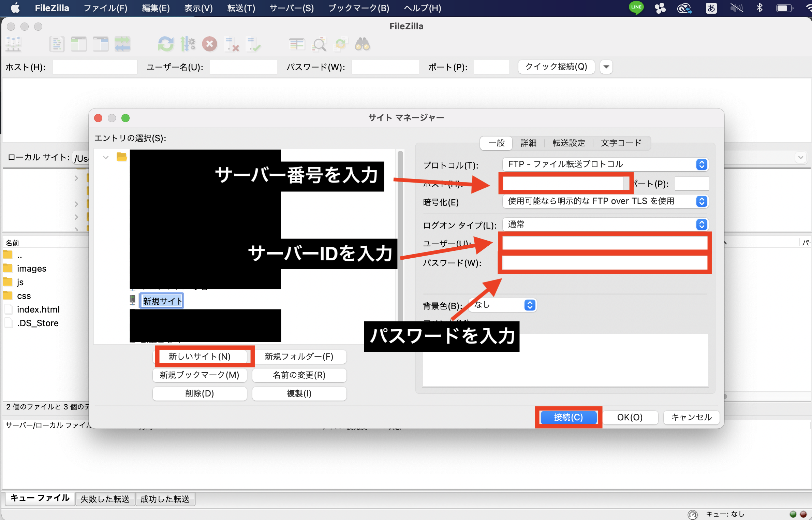Switch to 転送設定 tab

569,143
